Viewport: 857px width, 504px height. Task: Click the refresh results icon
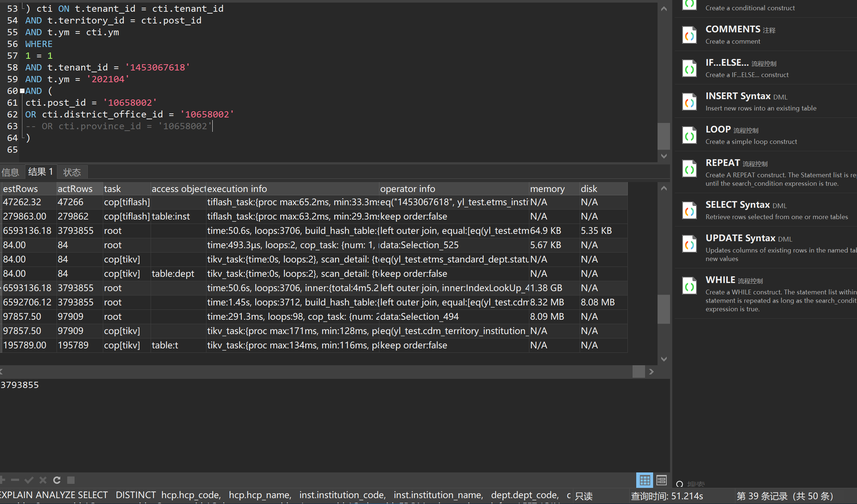57,480
